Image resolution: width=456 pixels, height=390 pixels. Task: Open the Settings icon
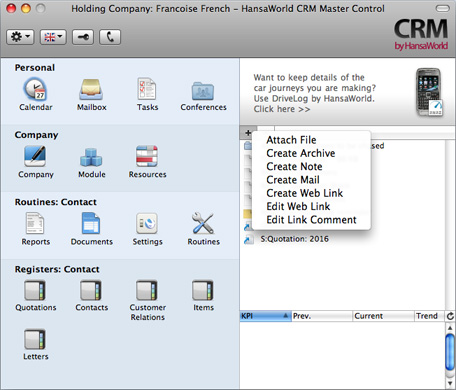click(147, 223)
